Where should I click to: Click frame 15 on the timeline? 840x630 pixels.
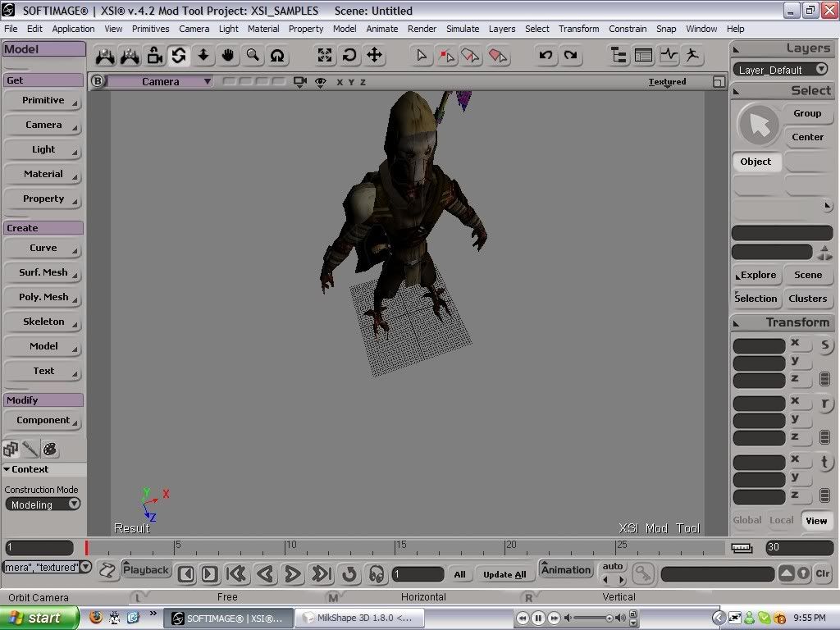[x=395, y=547]
